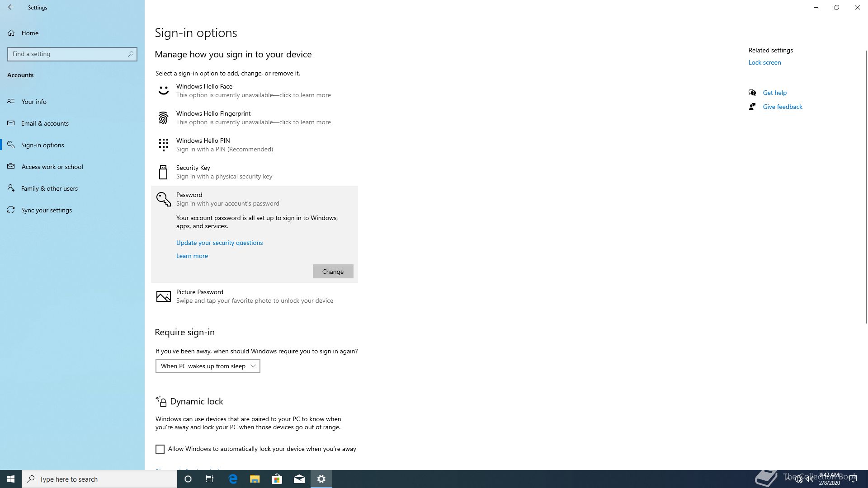868x488 pixels.
Task: Click the Windows Hello Fingerprint icon
Action: click(x=163, y=118)
